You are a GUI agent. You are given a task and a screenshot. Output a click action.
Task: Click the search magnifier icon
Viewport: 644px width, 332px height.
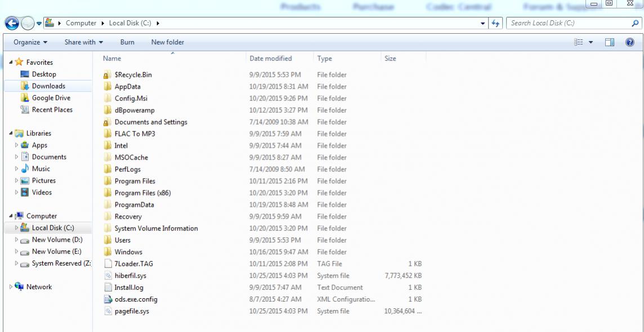635,23
